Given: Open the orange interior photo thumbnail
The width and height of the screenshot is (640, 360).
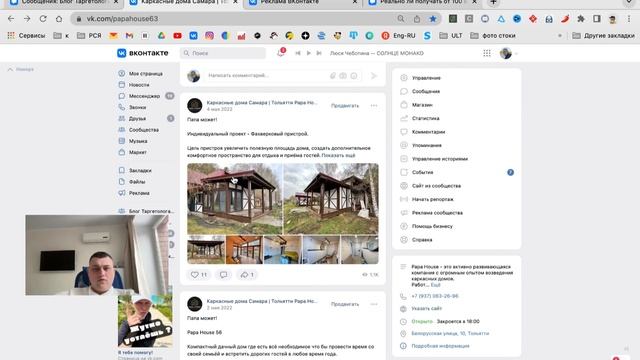Looking at the screenshot, I should pos(244,250).
